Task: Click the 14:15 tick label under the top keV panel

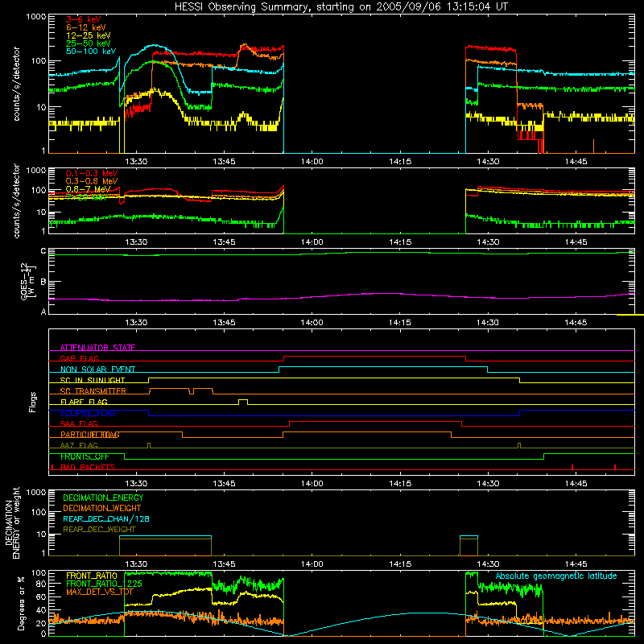Action: point(400,162)
